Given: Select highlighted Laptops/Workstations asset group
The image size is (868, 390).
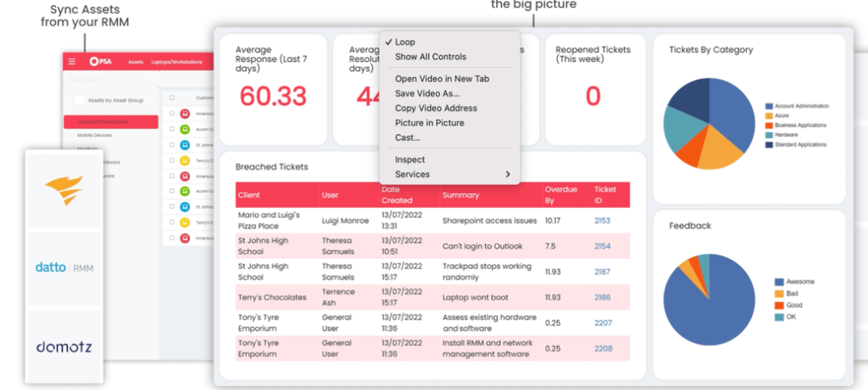Looking at the screenshot, I should point(111,122).
